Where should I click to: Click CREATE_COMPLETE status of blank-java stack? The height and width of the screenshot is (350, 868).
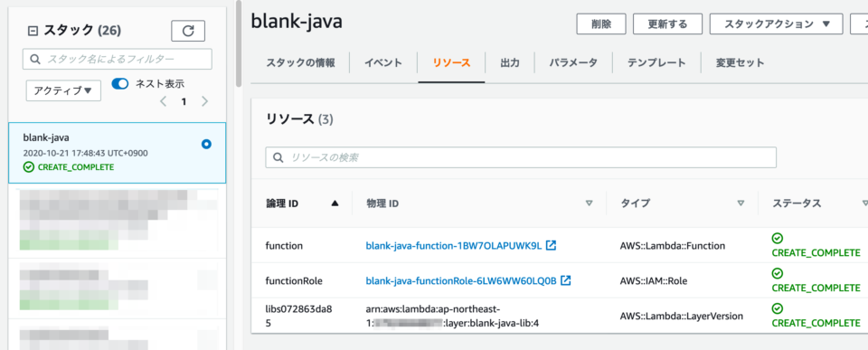[69, 166]
